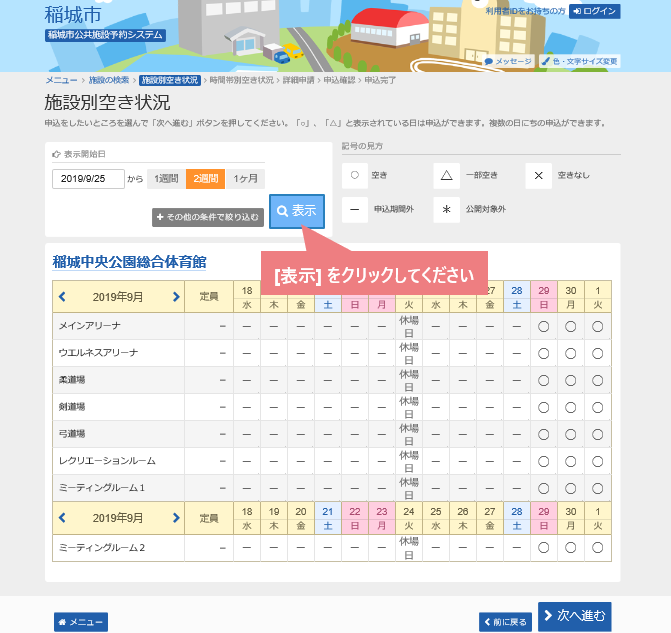Select ミーティングルーム1 on October 1
Screen dimensions: 671x633
click(597, 488)
